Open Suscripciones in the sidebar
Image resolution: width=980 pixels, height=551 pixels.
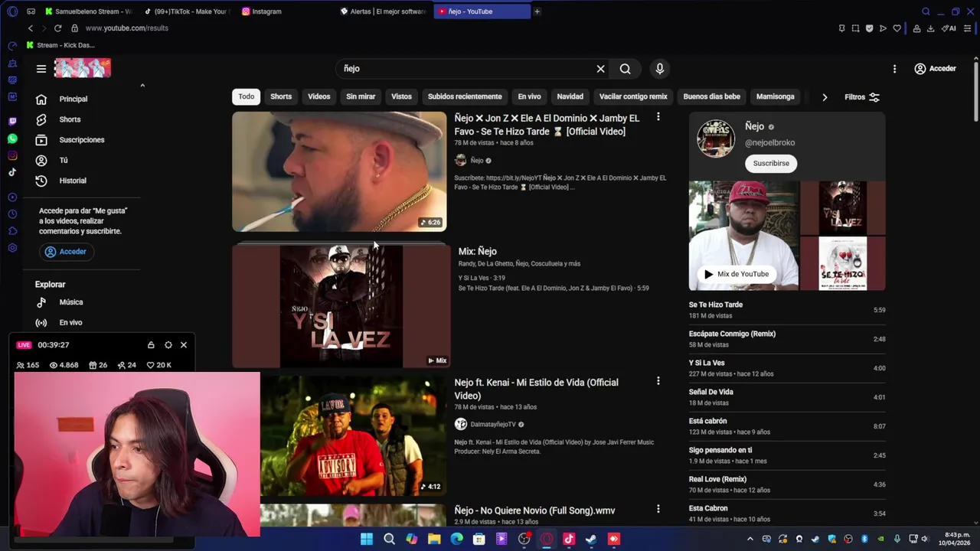tap(81, 140)
